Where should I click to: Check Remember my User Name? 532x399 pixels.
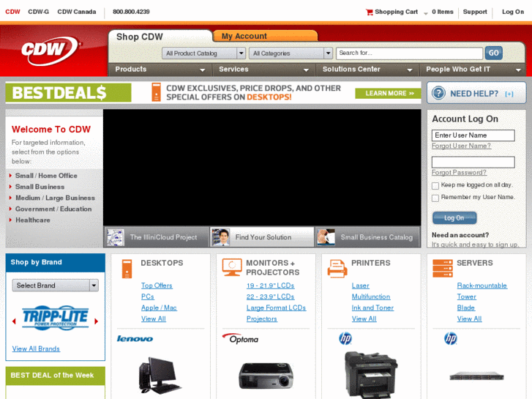(435, 198)
